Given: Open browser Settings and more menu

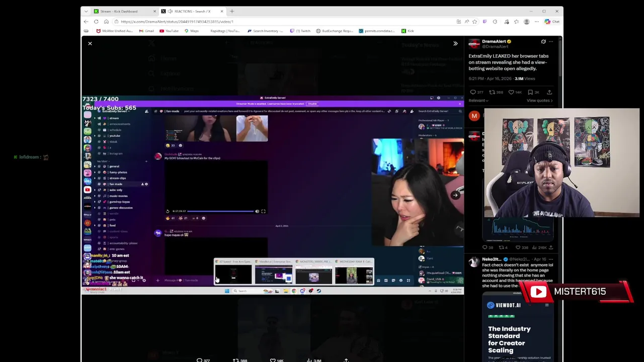Looking at the screenshot, I should 536,22.
